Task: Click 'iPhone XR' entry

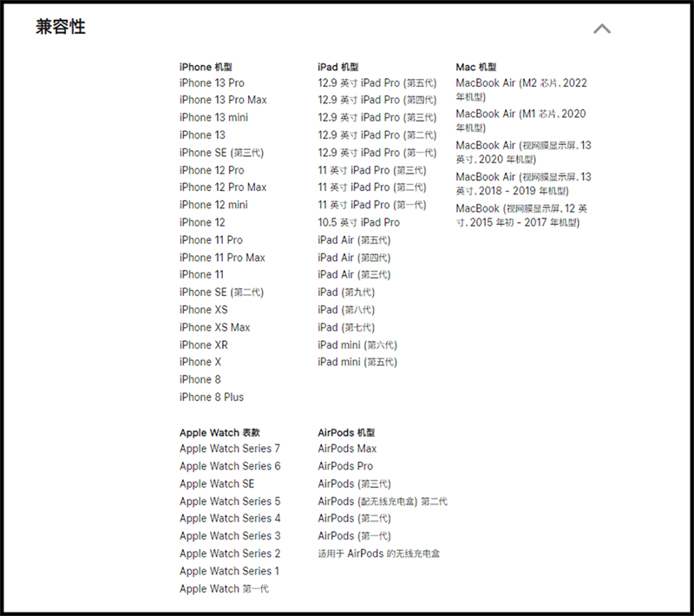Action: tap(204, 344)
